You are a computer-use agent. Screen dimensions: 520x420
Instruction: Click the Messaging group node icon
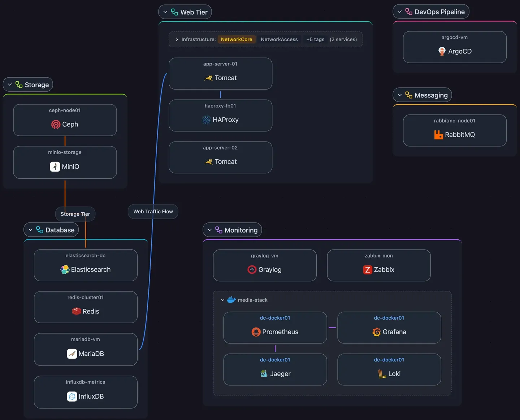tap(409, 95)
